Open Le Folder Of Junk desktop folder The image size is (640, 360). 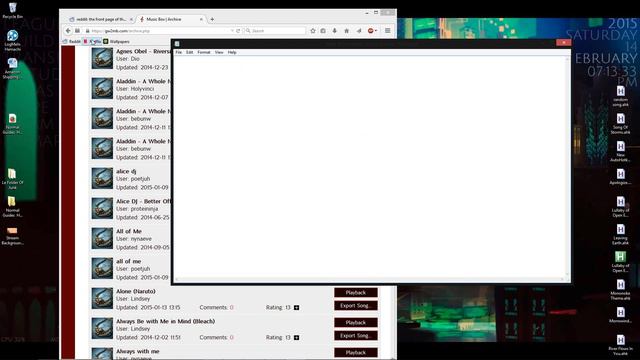(x=12, y=179)
